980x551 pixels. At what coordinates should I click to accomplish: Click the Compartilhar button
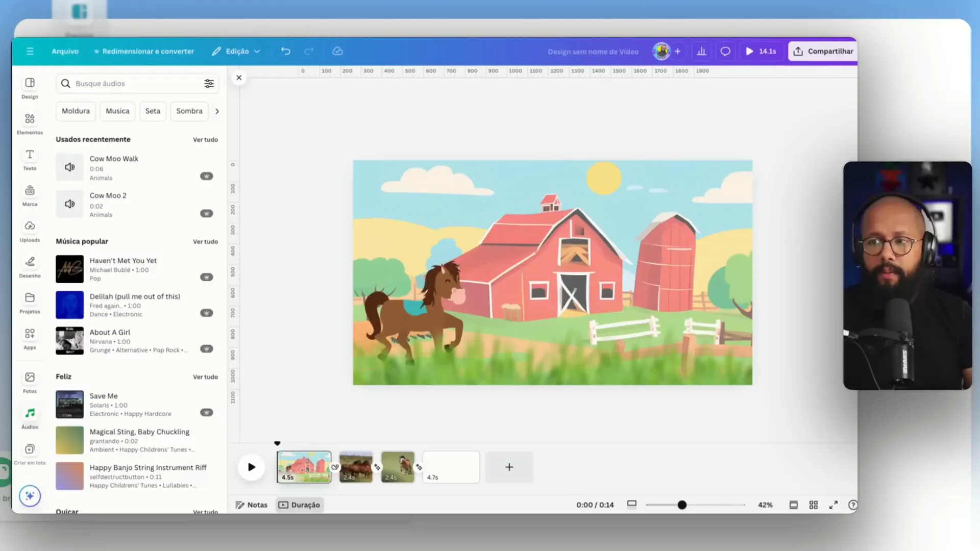823,51
